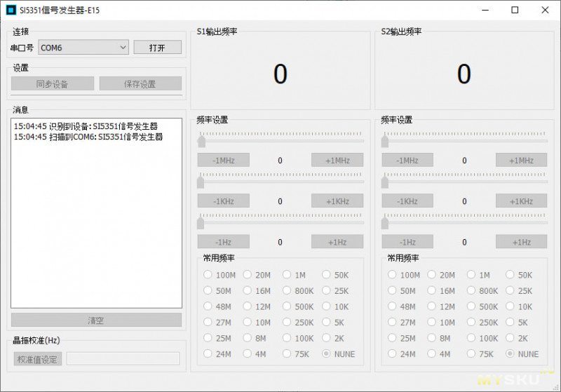Click the 打开 (Open) port button
This screenshot has height=392, width=561.
pos(158,48)
